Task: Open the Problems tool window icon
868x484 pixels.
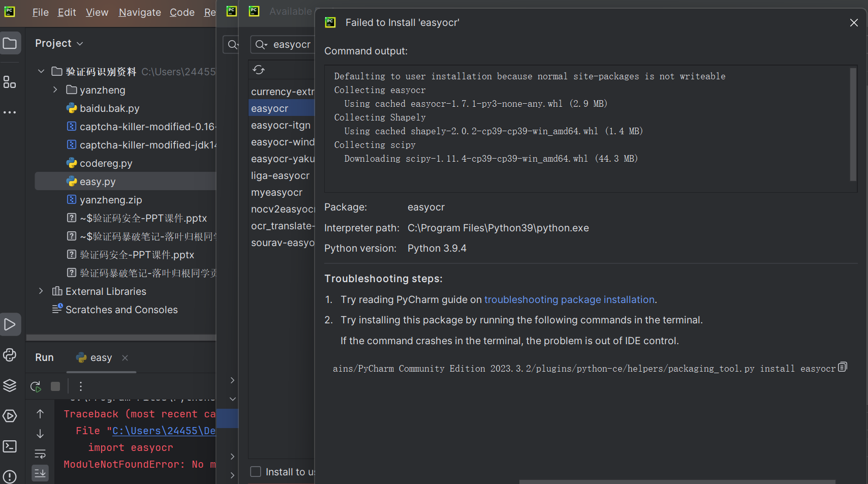Action: click(x=10, y=477)
